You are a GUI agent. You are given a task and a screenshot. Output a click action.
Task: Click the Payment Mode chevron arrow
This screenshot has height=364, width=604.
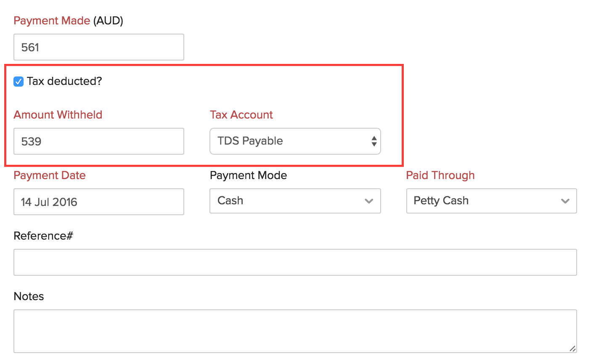369,201
